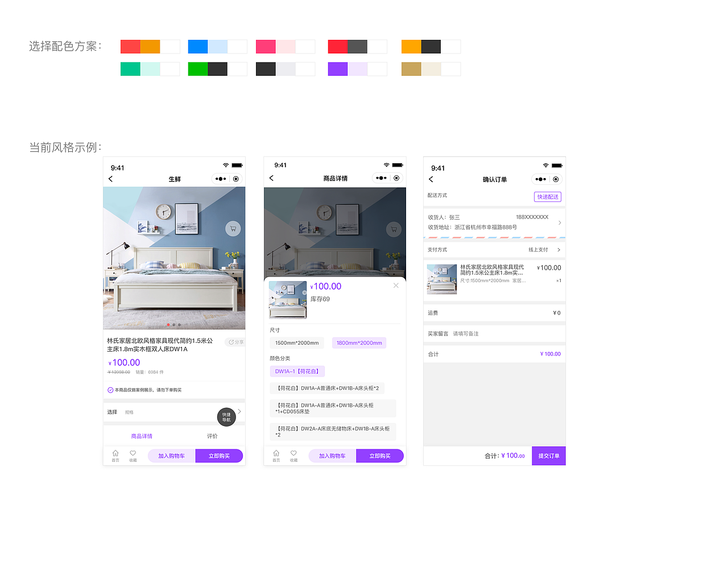Open the product thumbnail in the spec popup
The width and height of the screenshot is (728, 570).
pos(288,300)
